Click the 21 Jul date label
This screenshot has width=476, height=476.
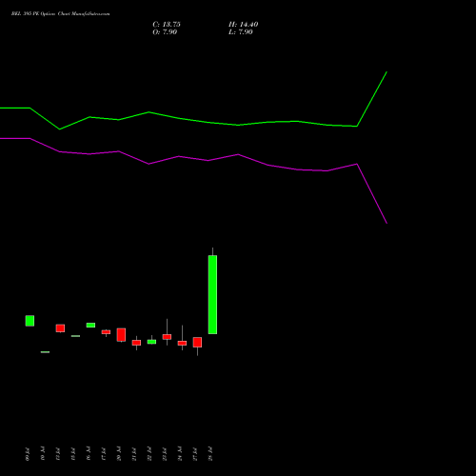[x=134, y=454]
